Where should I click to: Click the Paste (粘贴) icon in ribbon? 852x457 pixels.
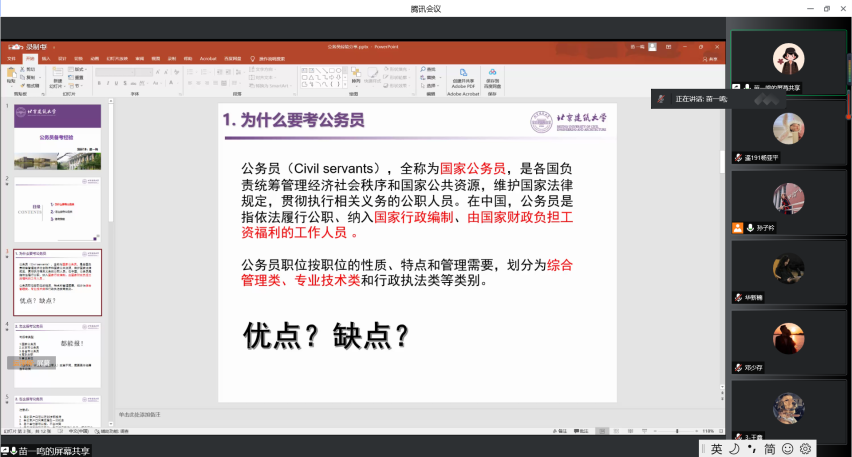point(9,74)
